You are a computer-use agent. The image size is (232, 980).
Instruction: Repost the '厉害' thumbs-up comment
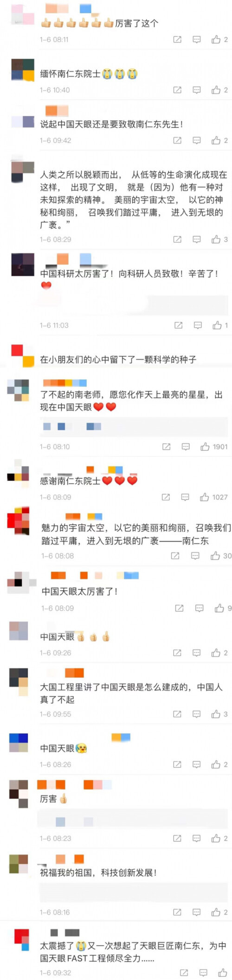(177, 838)
